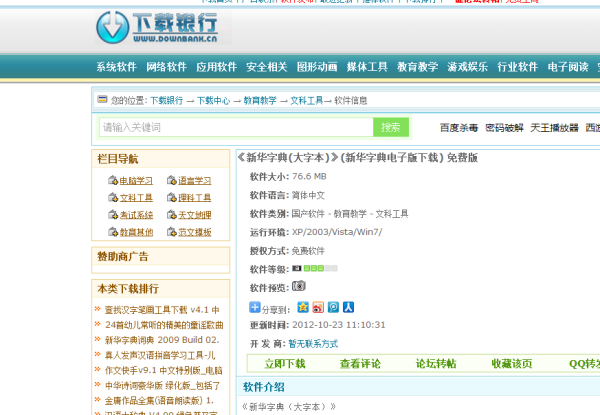Click folder icon beside 语言学习
Image resolution: width=600 pixels, height=415 pixels.
[171, 180]
